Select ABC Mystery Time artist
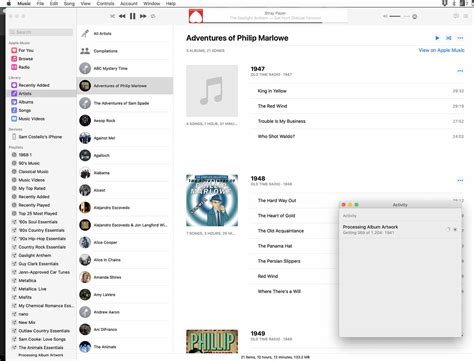474x361 pixels. (124, 68)
